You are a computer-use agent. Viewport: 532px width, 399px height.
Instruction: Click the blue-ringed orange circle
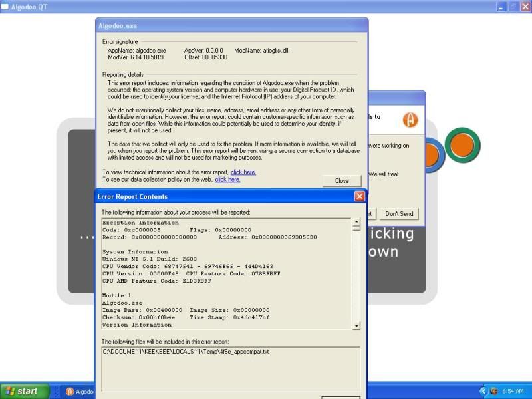click(430, 155)
